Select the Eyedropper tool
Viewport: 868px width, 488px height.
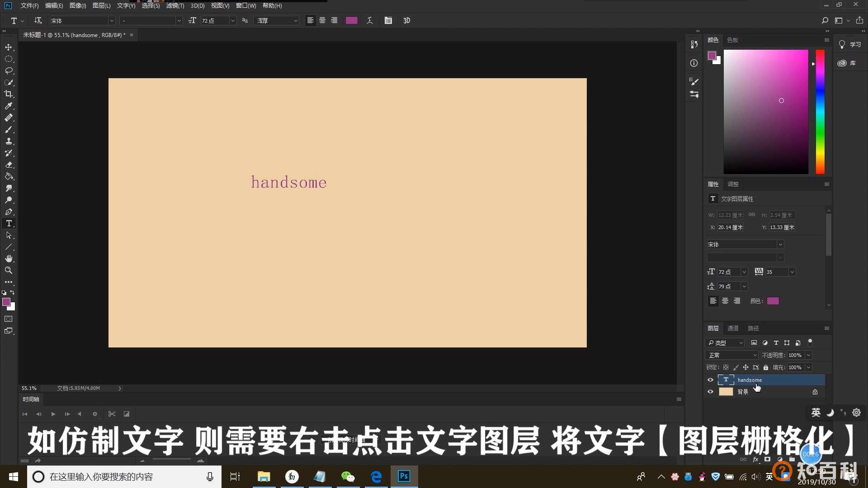[9, 106]
